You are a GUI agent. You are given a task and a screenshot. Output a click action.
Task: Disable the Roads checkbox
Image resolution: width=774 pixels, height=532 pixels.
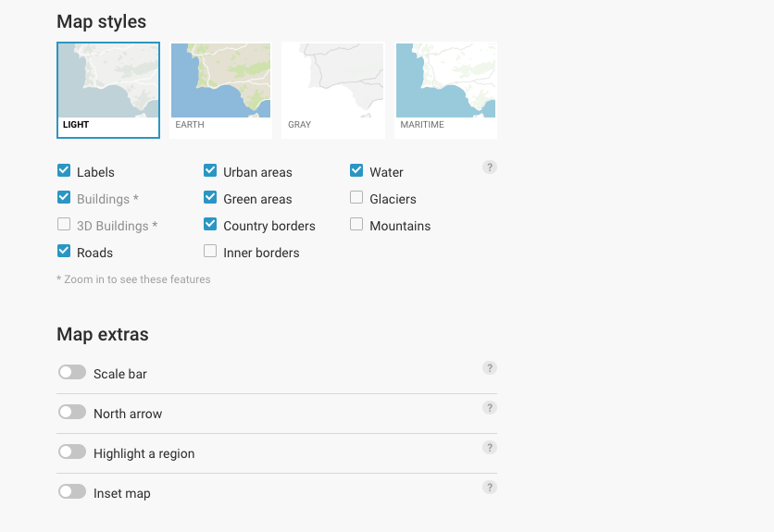(x=64, y=252)
